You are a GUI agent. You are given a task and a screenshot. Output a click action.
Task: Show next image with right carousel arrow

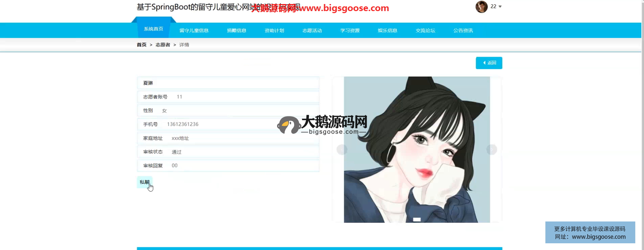[491, 149]
